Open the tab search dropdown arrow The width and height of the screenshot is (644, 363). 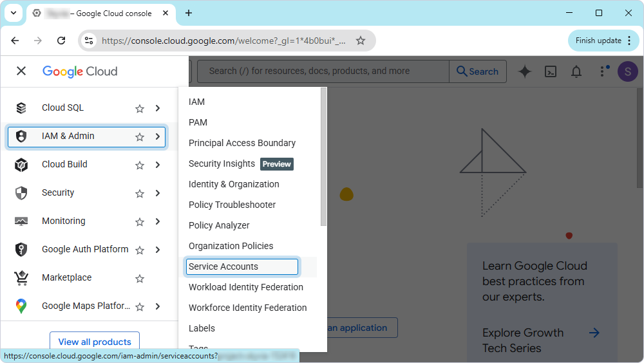click(13, 13)
